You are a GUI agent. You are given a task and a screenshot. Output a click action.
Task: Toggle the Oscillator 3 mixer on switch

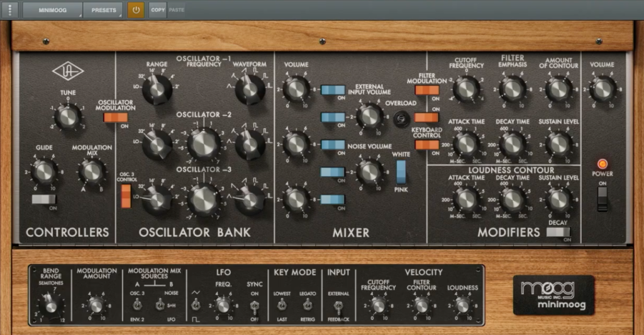click(x=333, y=200)
